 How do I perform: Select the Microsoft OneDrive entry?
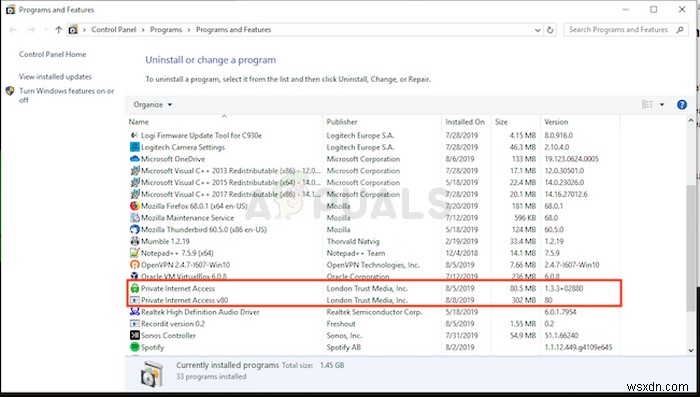tap(374, 159)
